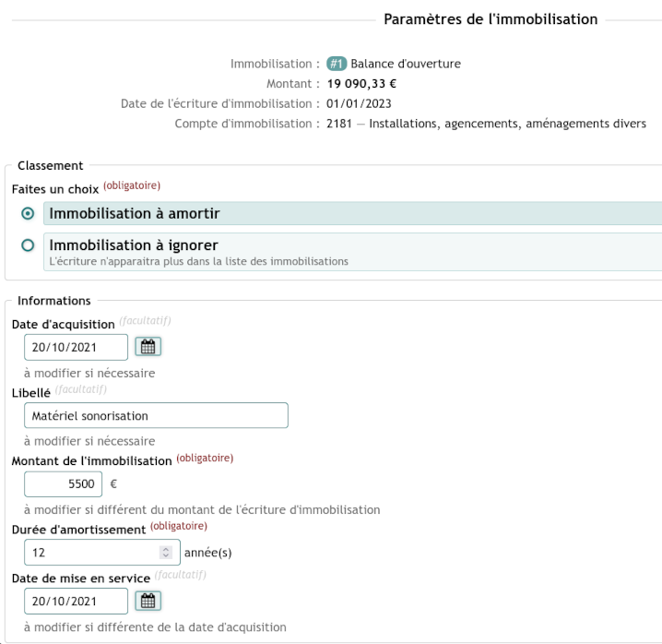Open calendar picker for Date d'acquisition
Viewport: 662px width, 644px height.
click(148, 347)
